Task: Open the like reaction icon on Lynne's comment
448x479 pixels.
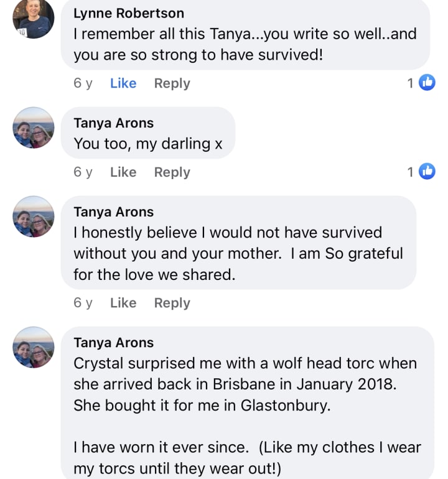Action: point(427,83)
